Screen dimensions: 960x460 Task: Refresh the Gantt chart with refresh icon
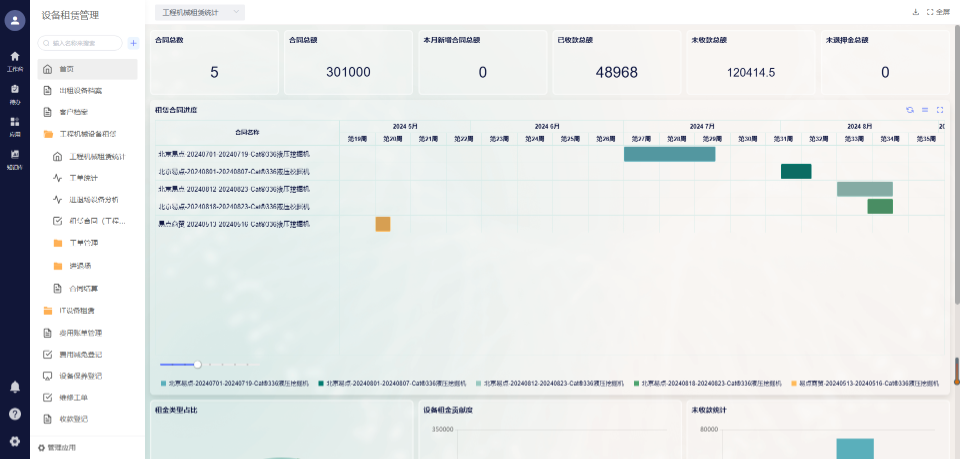(910, 110)
